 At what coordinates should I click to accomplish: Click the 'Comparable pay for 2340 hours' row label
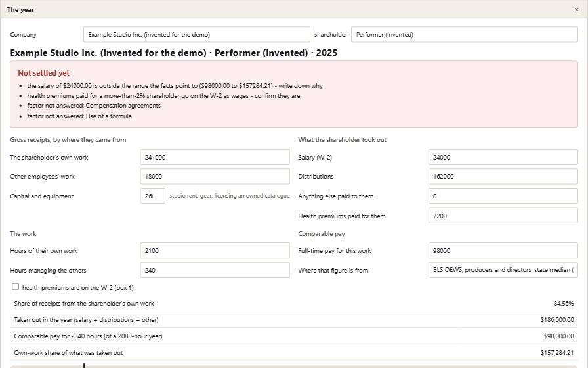(88, 336)
